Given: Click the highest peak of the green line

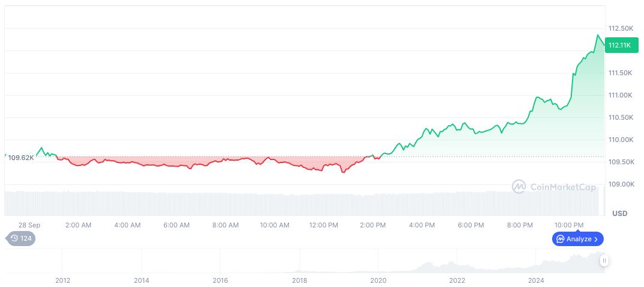Looking at the screenshot, I should 598,35.
